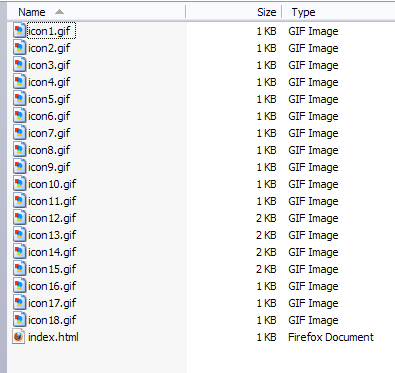Choose the icon10.gif file name

[x=52, y=184]
